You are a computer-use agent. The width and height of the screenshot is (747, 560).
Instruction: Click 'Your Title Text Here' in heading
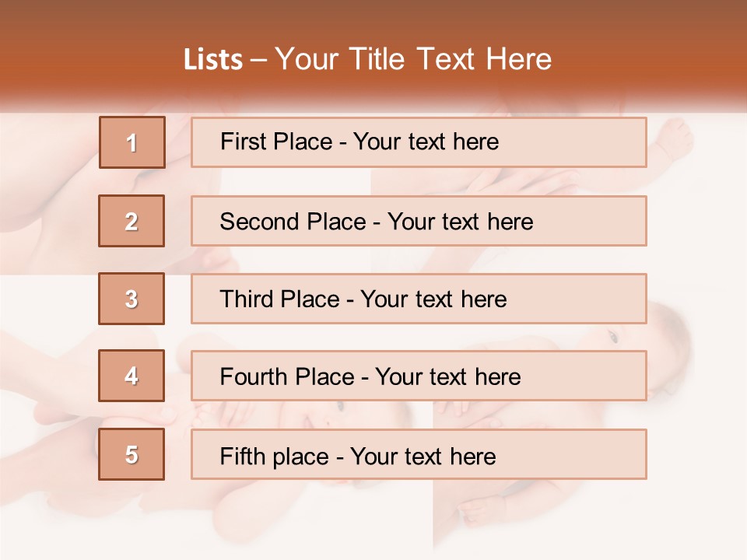point(412,59)
